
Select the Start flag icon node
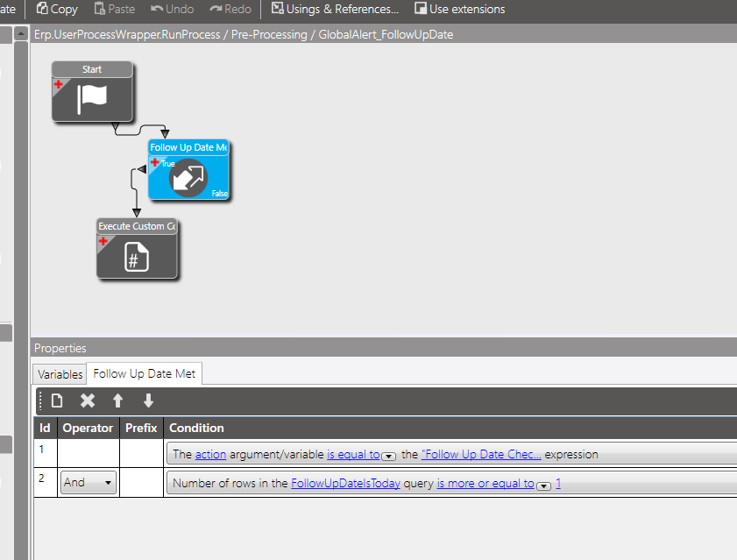92,99
